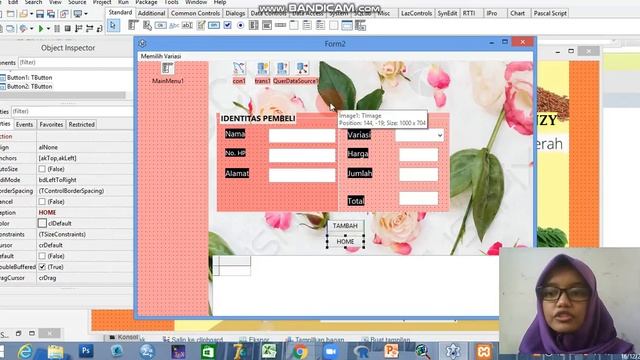Image resolution: width=640 pixels, height=360 pixels.
Task: Click the Step Over debug icon
Action: click(89, 29)
